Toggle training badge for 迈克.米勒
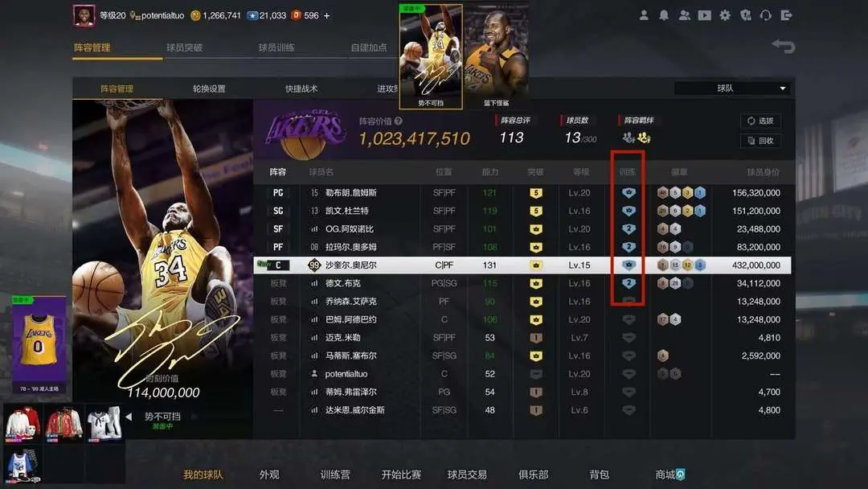 coord(628,338)
